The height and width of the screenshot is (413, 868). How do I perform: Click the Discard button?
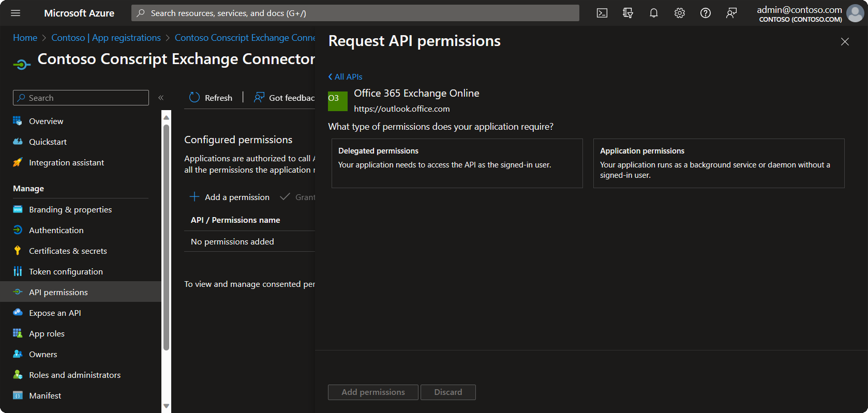tap(448, 392)
